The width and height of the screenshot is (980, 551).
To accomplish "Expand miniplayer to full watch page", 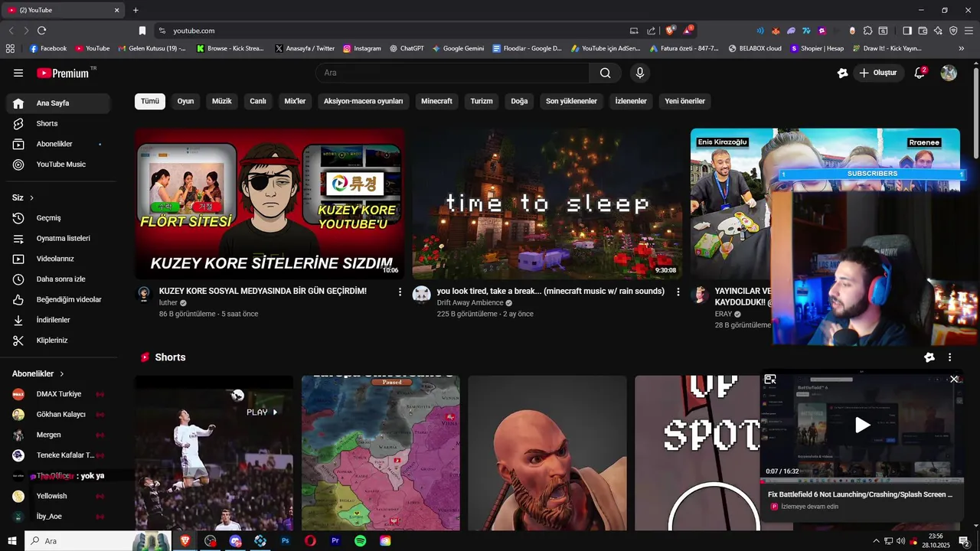I will [x=770, y=379].
